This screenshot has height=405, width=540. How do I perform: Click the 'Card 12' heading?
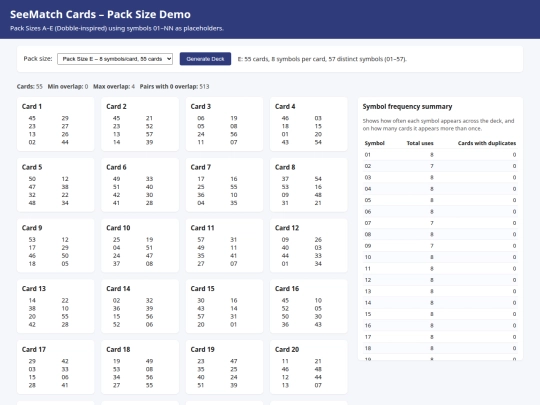[x=287, y=228]
